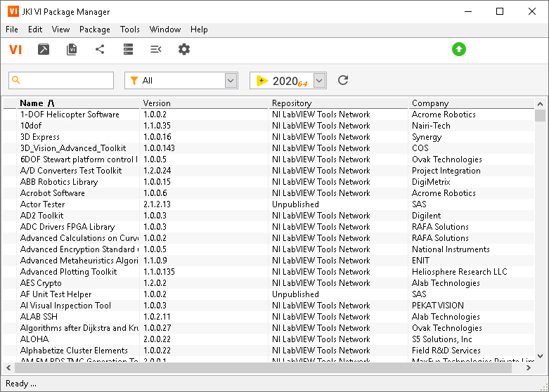Viewport: 549px width, 392px height.
Task: Open the File menu
Action: point(12,30)
